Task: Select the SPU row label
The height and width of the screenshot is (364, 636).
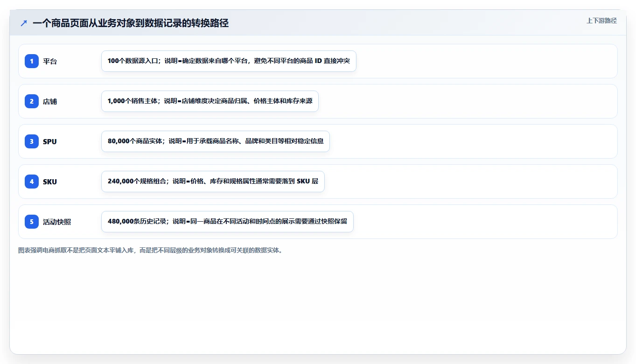Action: click(50, 141)
